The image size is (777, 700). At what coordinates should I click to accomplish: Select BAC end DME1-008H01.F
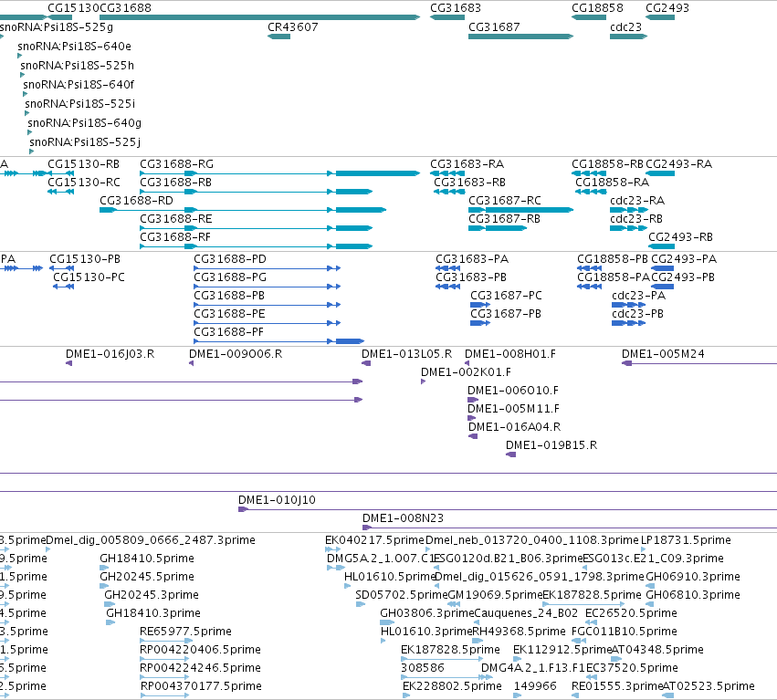[509, 354]
